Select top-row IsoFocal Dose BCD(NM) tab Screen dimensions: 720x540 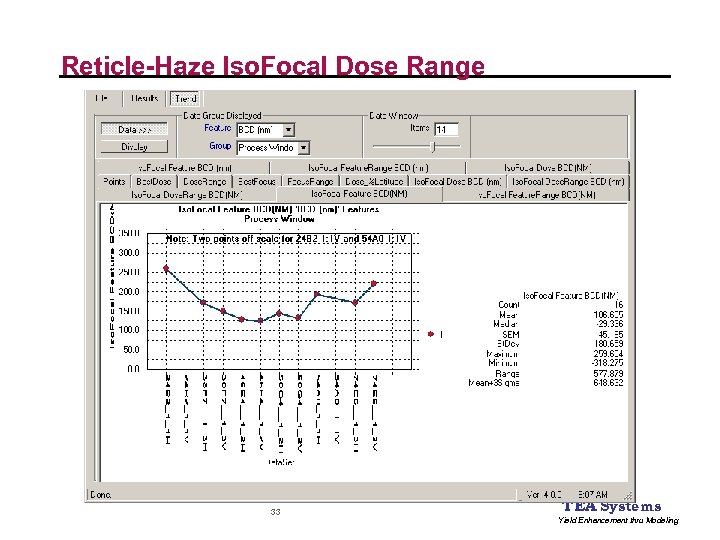pyautogui.click(x=547, y=168)
